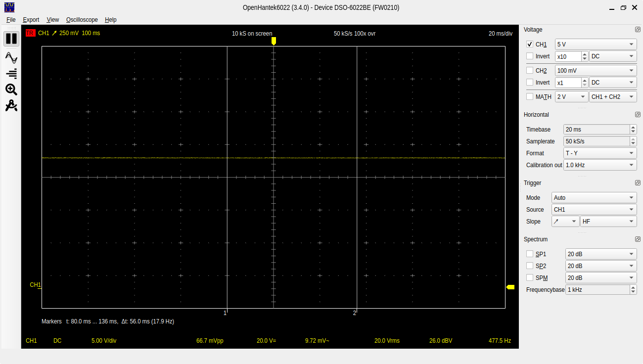Disable the CH1 channel checkbox
The width and height of the screenshot is (643, 364).
[530, 45]
